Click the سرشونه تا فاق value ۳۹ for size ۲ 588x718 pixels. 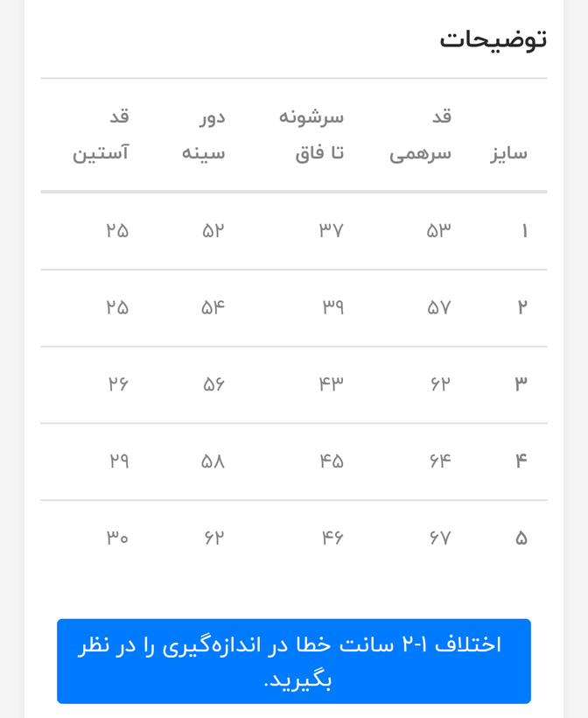332,307
